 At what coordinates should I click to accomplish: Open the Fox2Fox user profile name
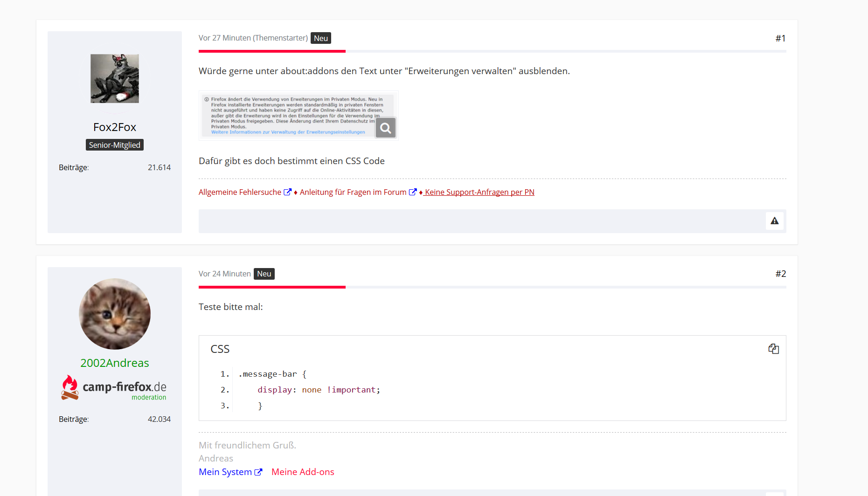(115, 127)
